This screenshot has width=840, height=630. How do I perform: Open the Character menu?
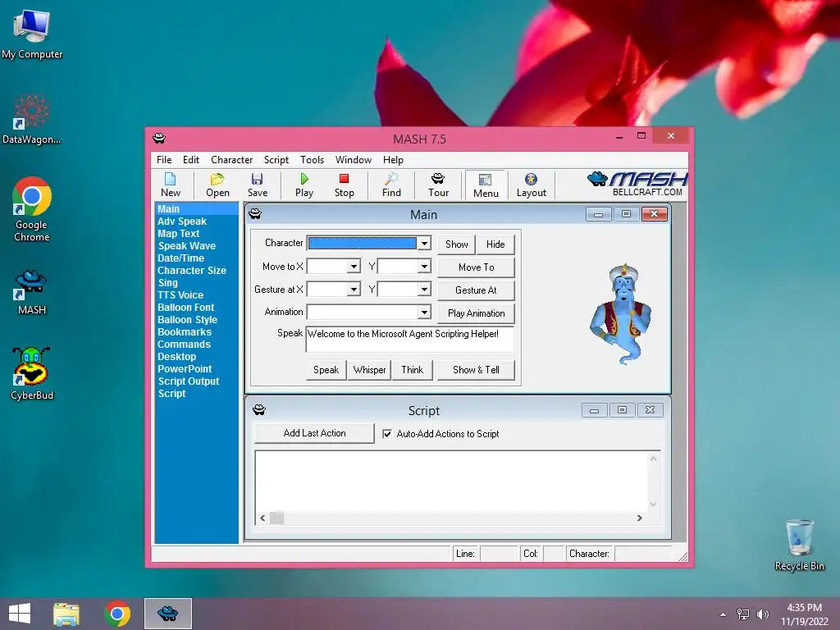[x=231, y=160]
